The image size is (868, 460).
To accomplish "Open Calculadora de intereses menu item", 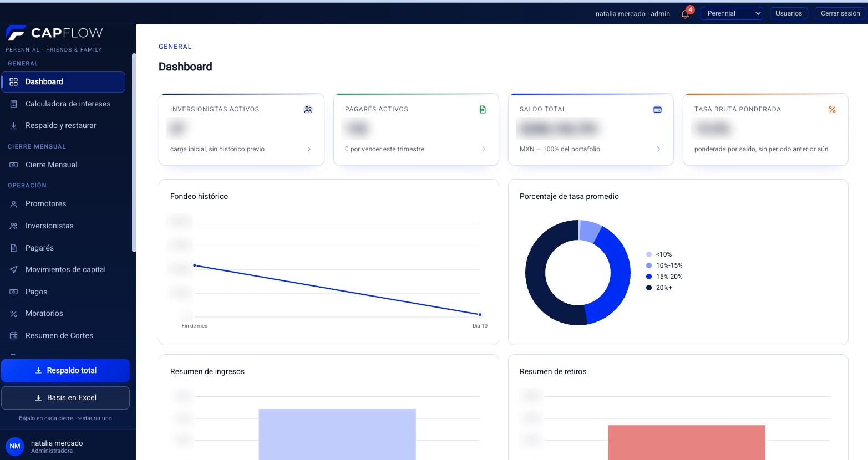I will [x=63, y=104].
